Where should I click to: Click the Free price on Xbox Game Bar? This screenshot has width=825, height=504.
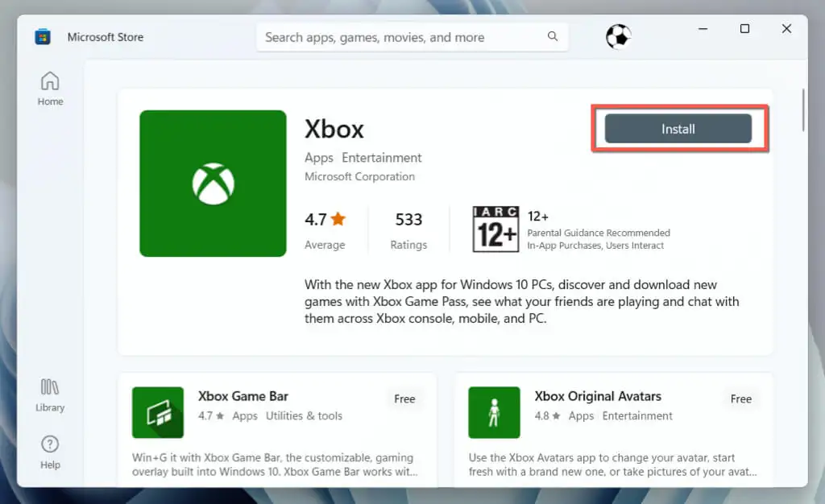(x=404, y=399)
